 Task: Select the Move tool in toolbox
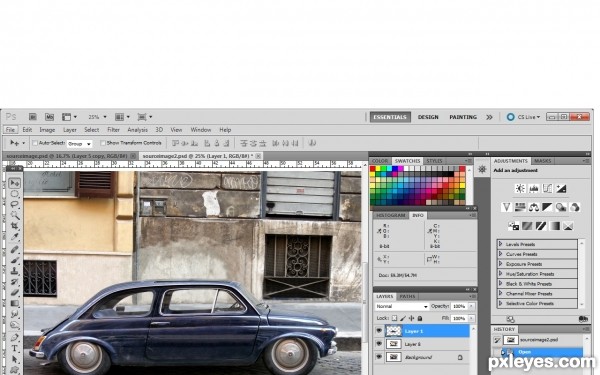click(x=15, y=183)
